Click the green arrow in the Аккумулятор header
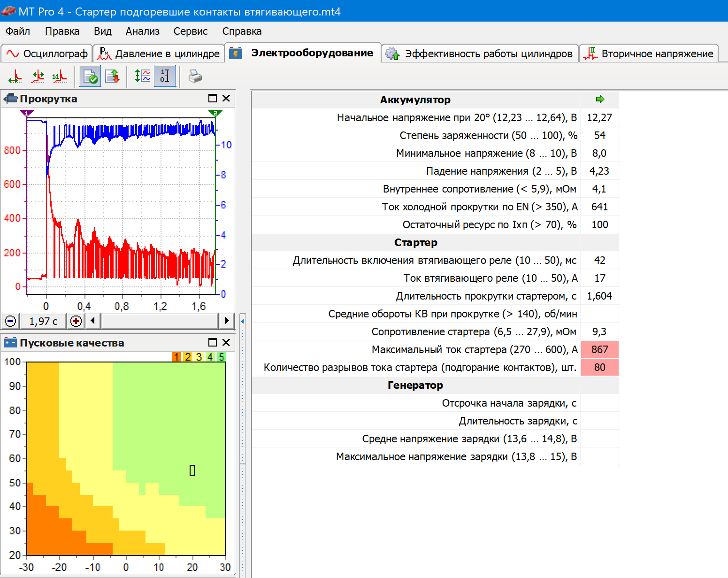 599,99
